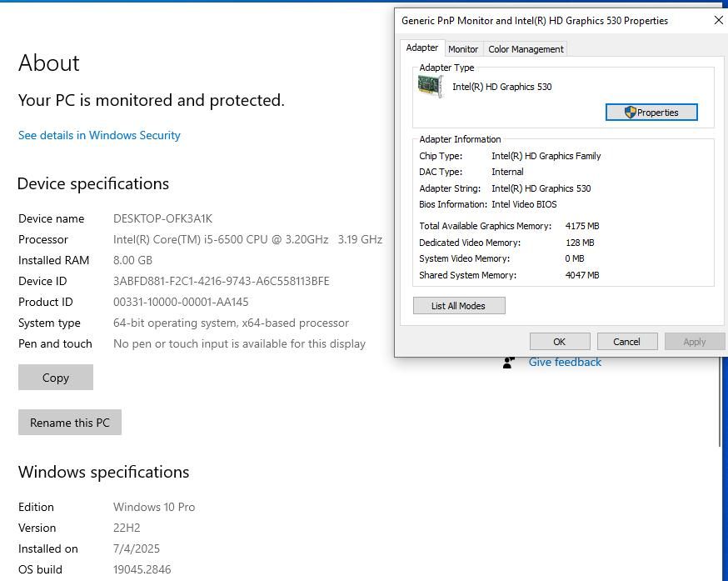Click List All Modes button
728x581 pixels.
(x=459, y=306)
